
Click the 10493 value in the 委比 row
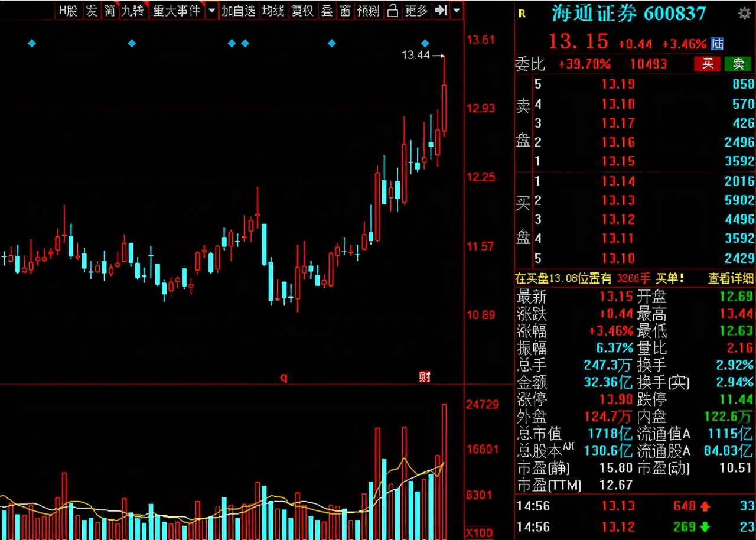(x=649, y=64)
